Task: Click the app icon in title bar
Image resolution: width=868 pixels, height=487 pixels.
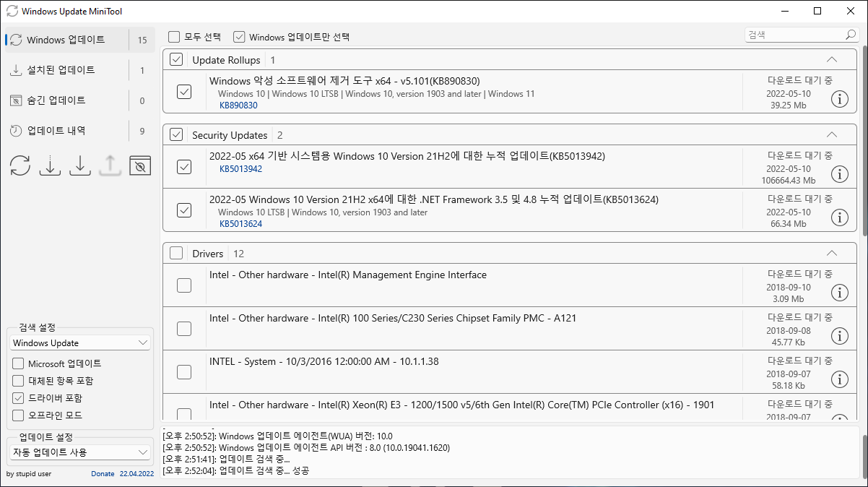Action: (x=12, y=12)
